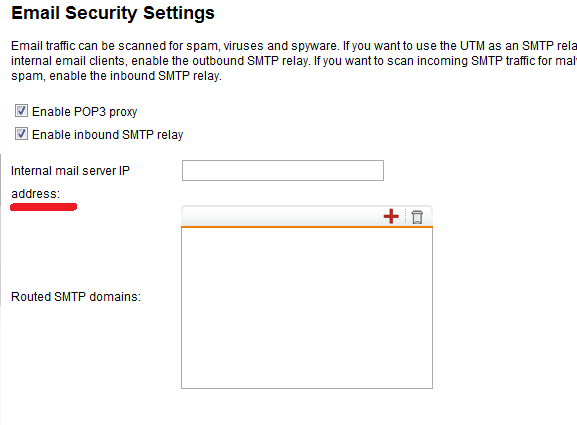
Task: Toggle the Enable inbound SMTP relay checkbox
Action: (21, 134)
